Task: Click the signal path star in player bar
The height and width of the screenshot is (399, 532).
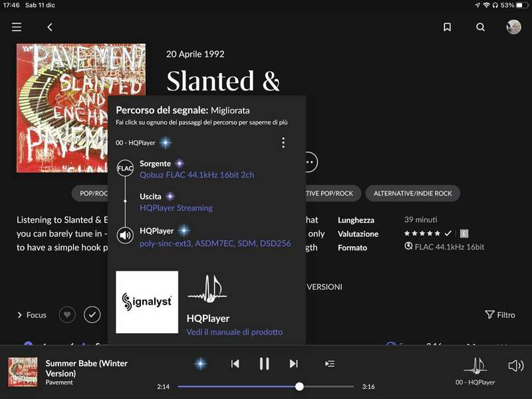Action: 200,364
